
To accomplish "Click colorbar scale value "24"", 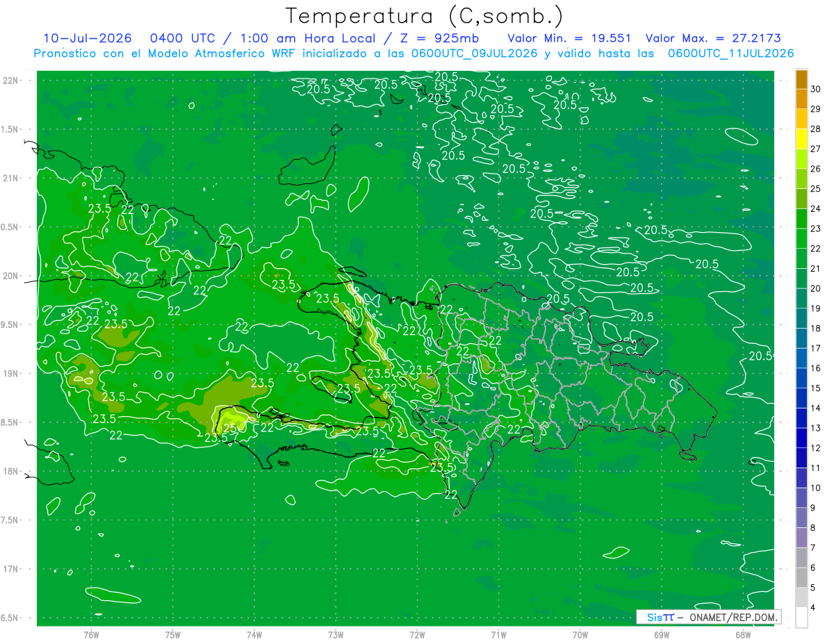I will click(x=816, y=208).
